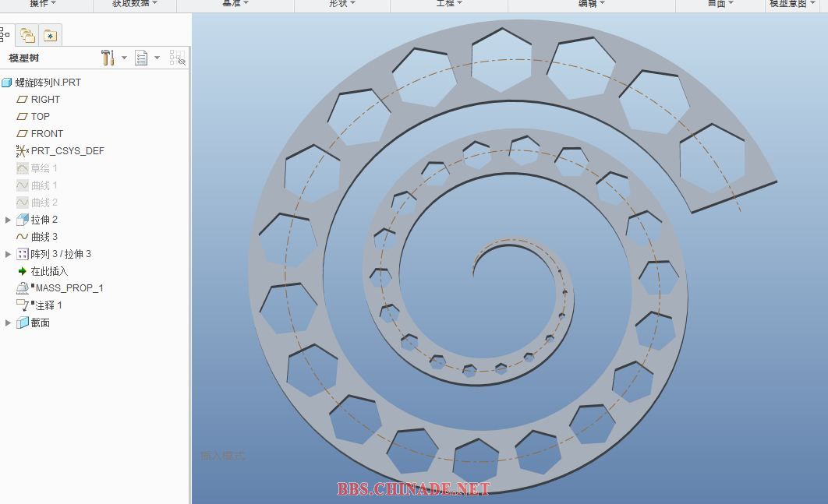Image resolution: width=828 pixels, height=504 pixels.
Task: Open model tree settings hammer icon
Action: (108, 58)
